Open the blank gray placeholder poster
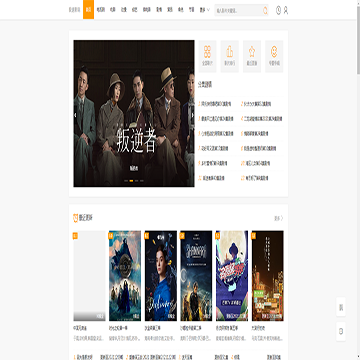Image resolution: width=360 pixels, height=360 pixels. coord(89,276)
